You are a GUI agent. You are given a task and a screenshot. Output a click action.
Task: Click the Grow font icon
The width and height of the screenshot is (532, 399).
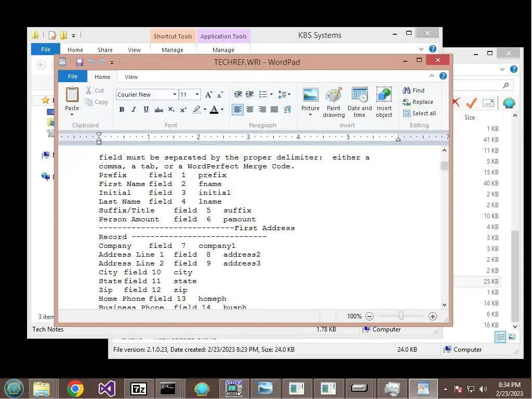click(x=209, y=95)
